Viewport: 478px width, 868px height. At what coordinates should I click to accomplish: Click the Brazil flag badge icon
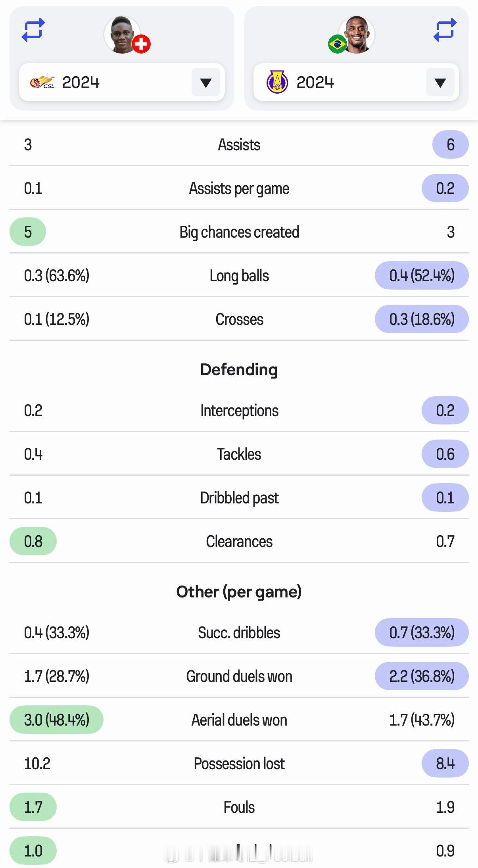[x=338, y=44]
